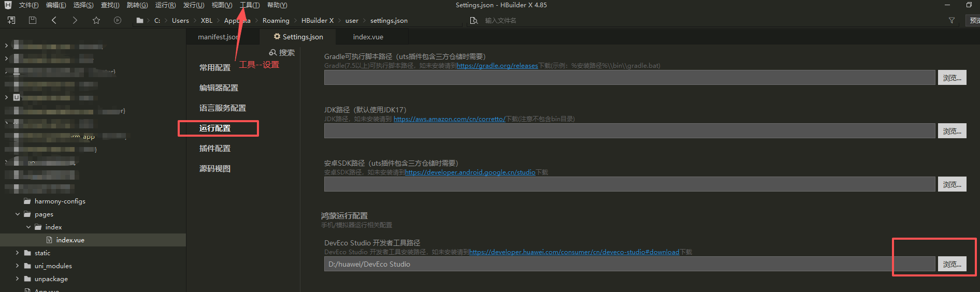Click 浏览 button for DevEco Studio path
The image size is (980, 292).
click(952, 264)
